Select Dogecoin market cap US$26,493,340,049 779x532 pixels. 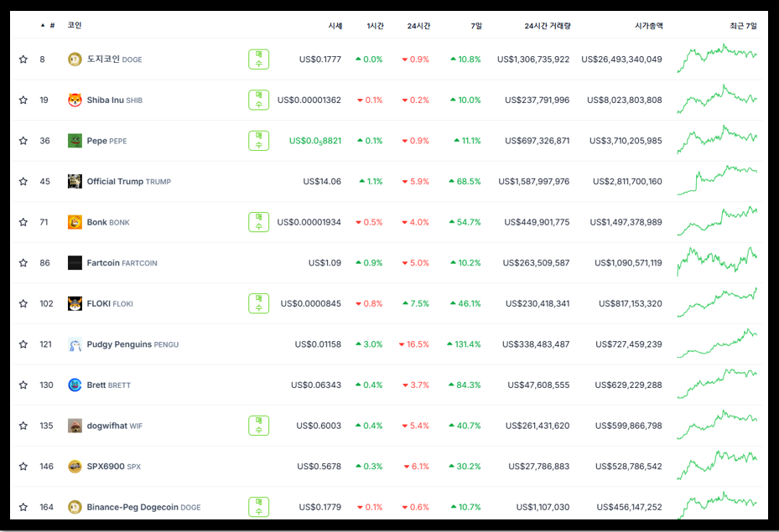(621, 59)
